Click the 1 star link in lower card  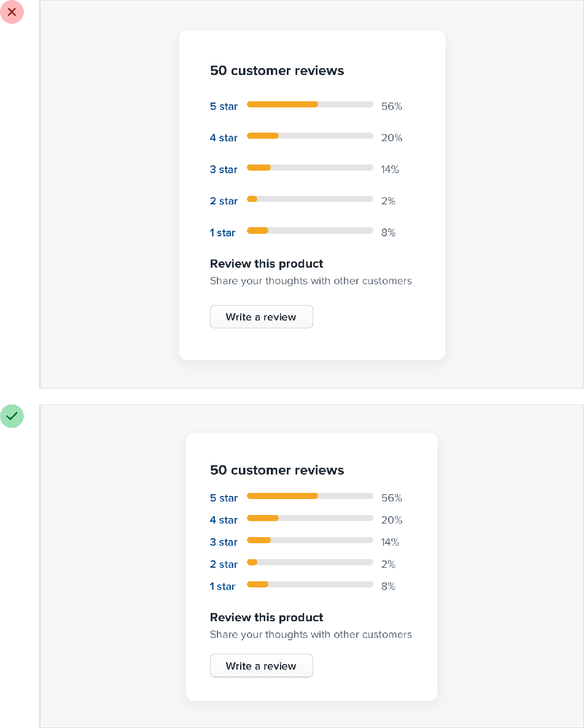pos(222,586)
